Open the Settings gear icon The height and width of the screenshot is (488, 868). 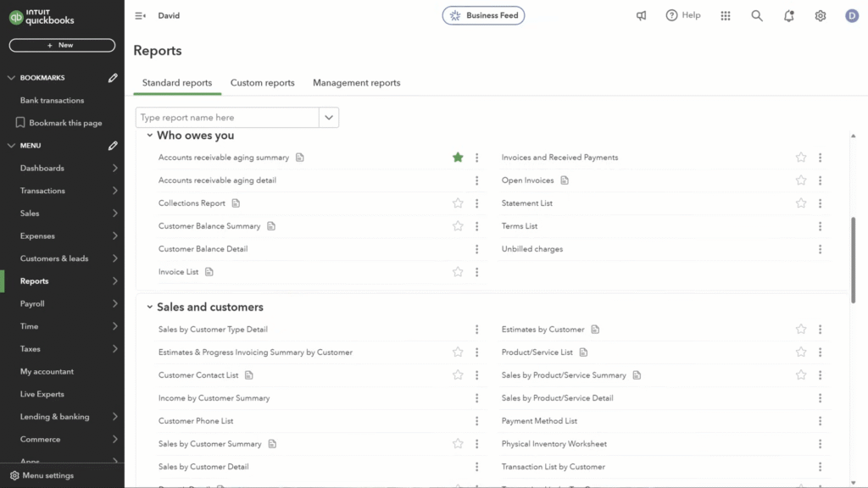coord(820,16)
